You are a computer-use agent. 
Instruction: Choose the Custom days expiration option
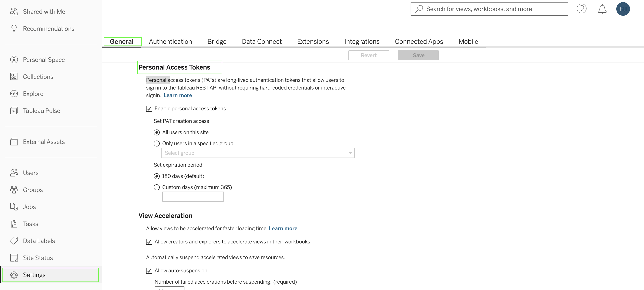click(157, 187)
